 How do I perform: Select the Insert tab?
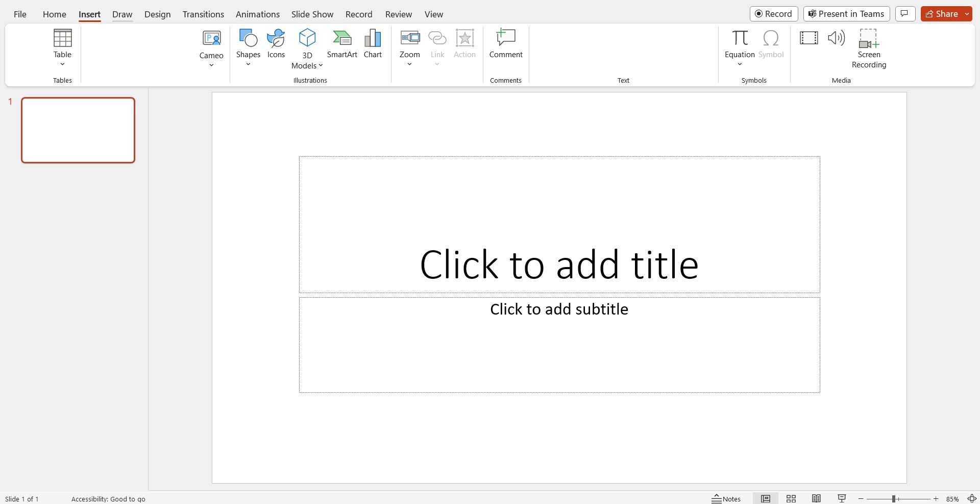coord(89,14)
